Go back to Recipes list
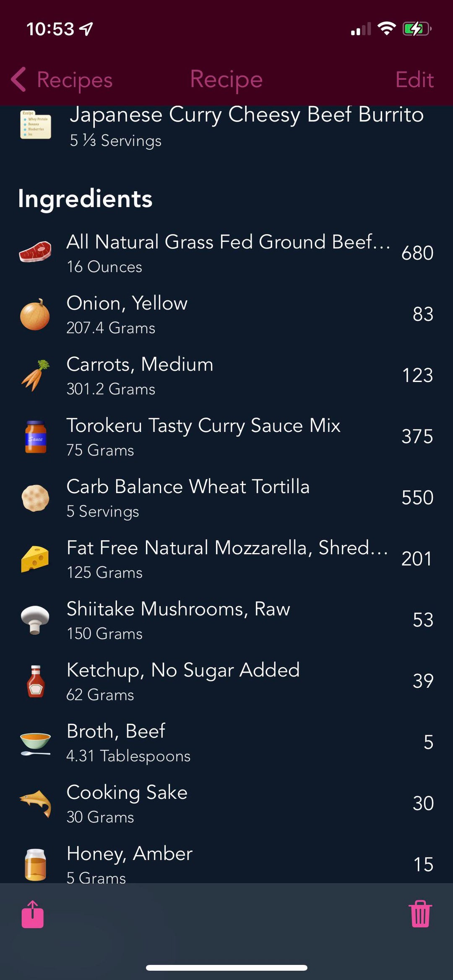 pos(62,80)
